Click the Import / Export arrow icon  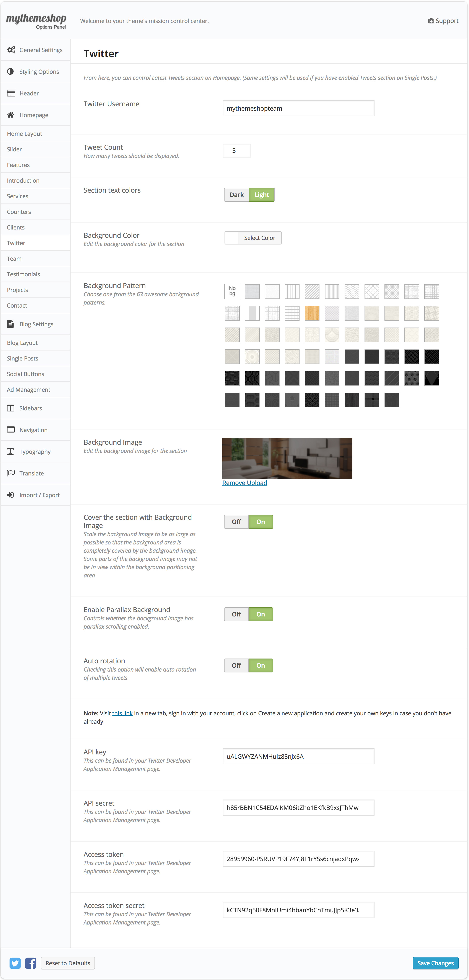pyautogui.click(x=11, y=495)
